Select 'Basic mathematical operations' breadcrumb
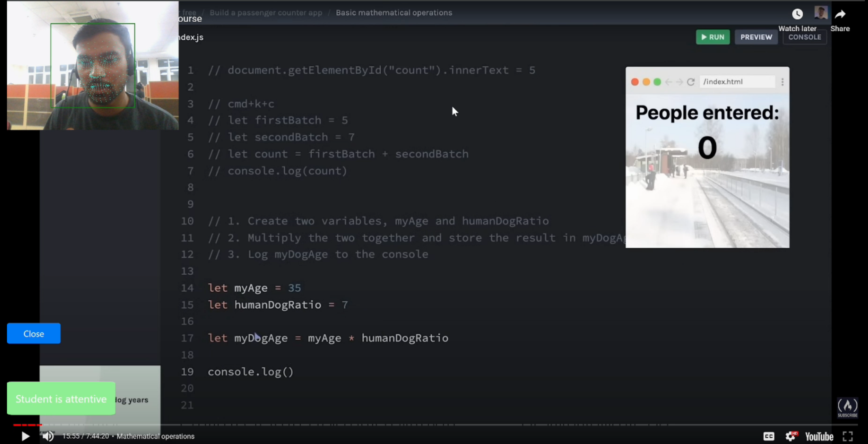The height and width of the screenshot is (444, 868). (x=394, y=13)
